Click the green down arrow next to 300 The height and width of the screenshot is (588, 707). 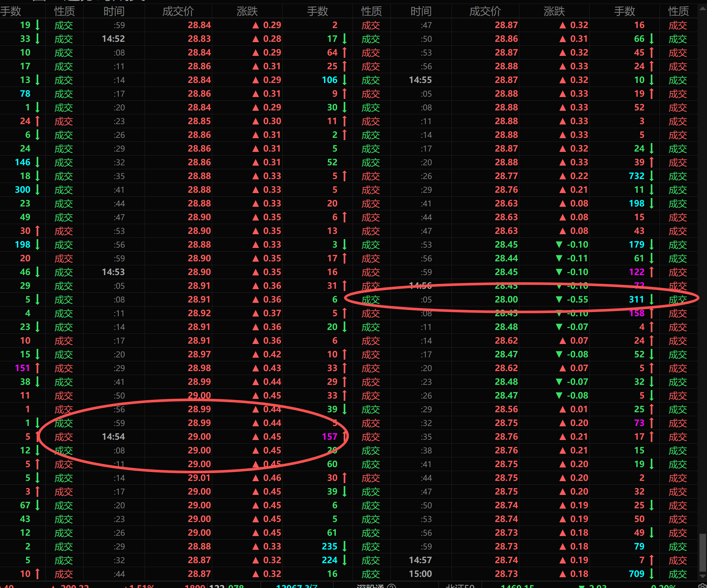point(37,190)
